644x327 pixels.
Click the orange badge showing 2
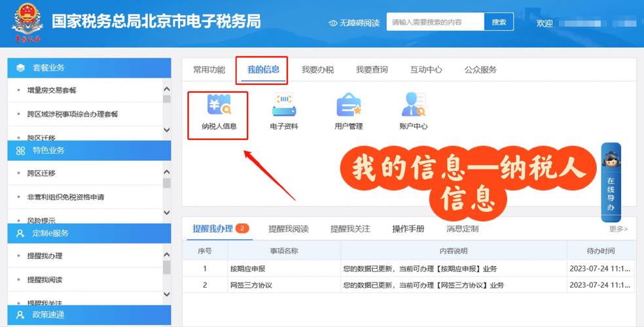coord(242,228)
